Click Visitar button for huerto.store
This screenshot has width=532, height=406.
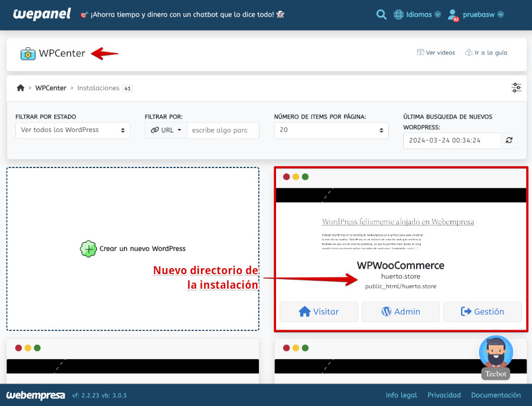(x=319, y=311)
